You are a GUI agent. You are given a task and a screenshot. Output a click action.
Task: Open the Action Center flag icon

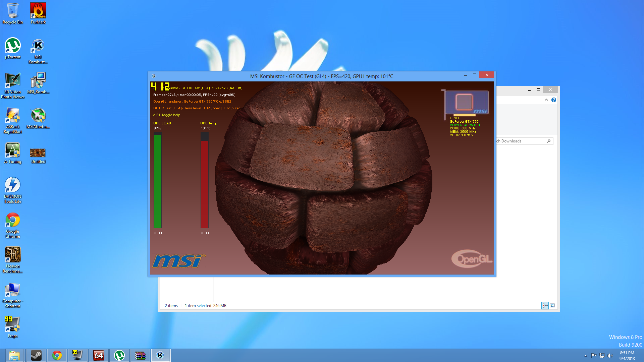tap(594, 356)
